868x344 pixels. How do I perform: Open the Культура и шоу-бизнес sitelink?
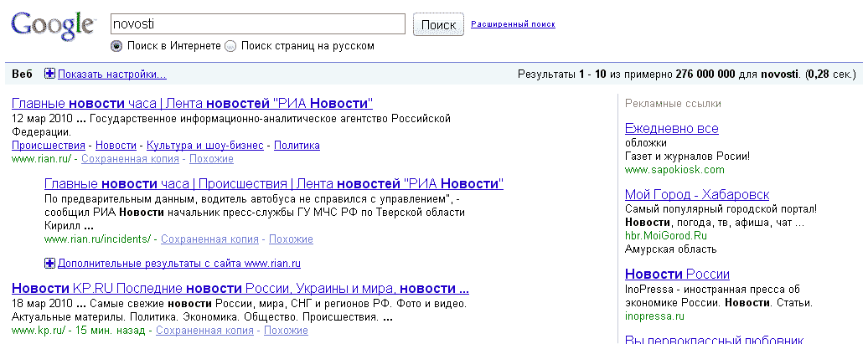(x=204, y=146)
